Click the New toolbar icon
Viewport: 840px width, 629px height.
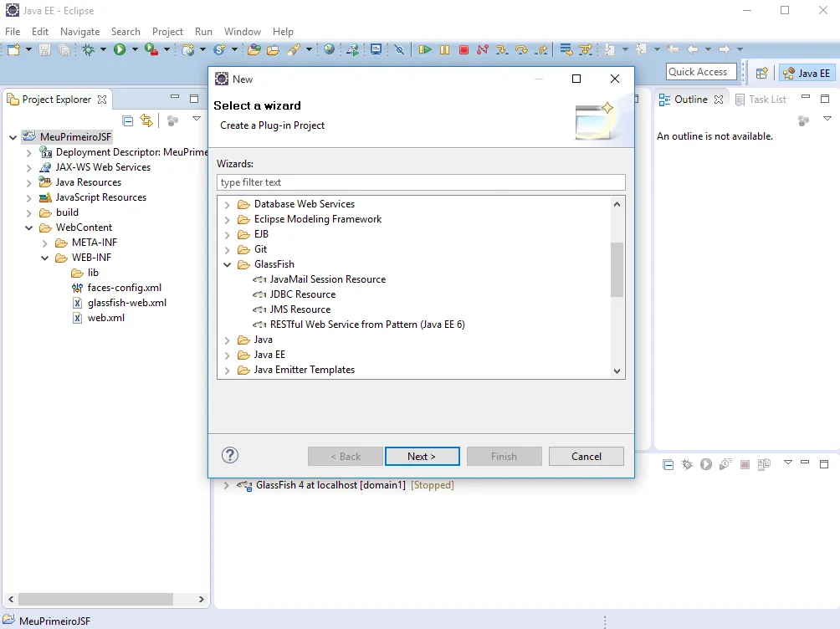[x=13, y=50]
